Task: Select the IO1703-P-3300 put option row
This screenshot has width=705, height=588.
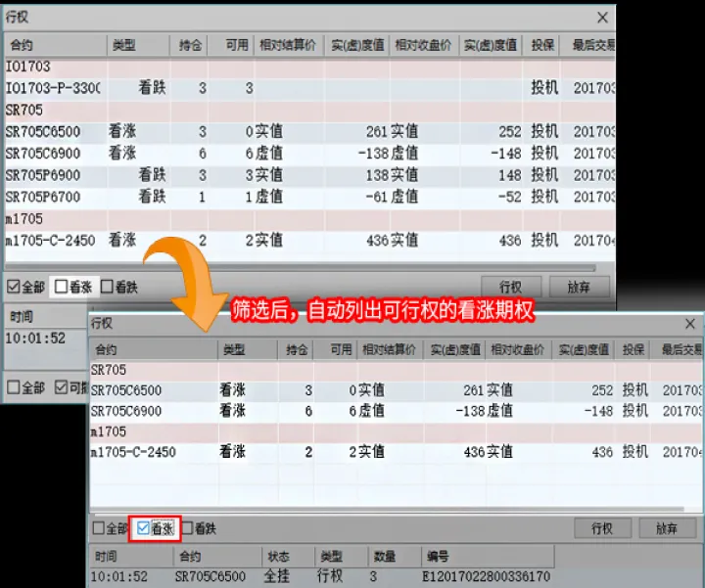Action: pos(309,88)
